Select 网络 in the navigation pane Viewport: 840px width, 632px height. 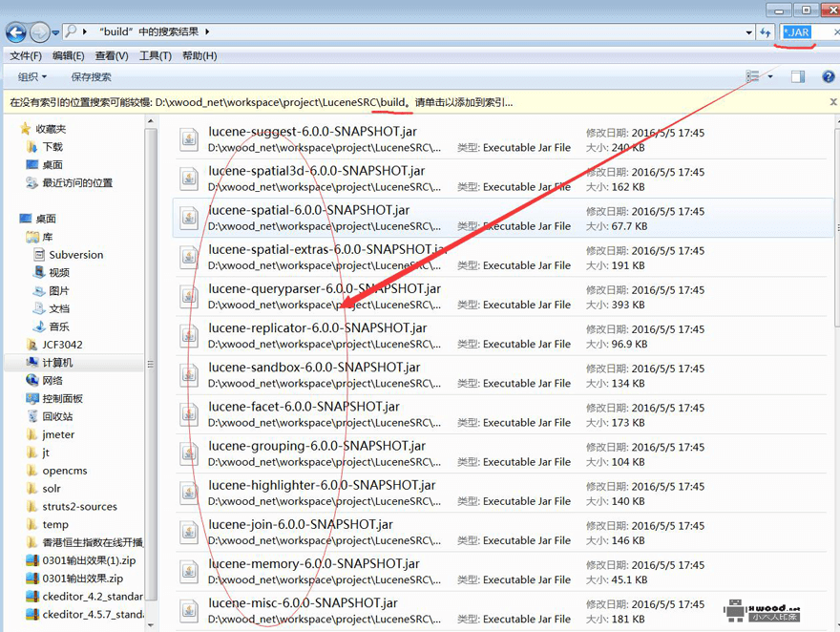[x=45, y=381]
